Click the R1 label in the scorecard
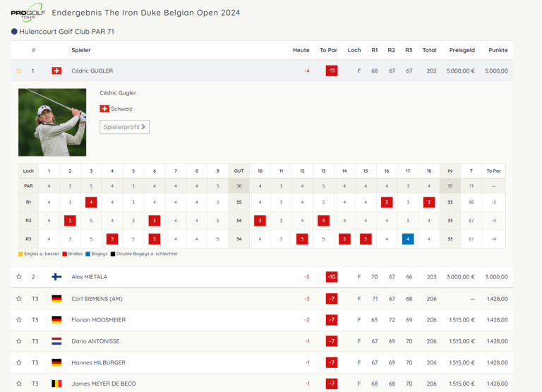Screen dimensions: 542x392 pyautogui.click(x=28, y=202)
